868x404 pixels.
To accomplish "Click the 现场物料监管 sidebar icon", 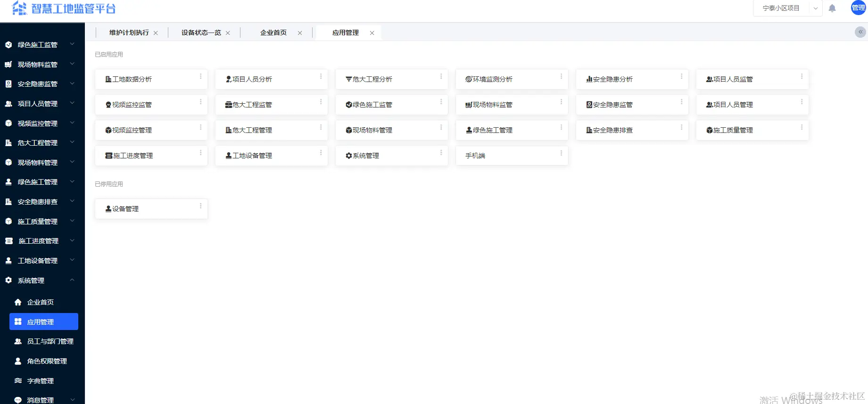I will tap(8, 65).
